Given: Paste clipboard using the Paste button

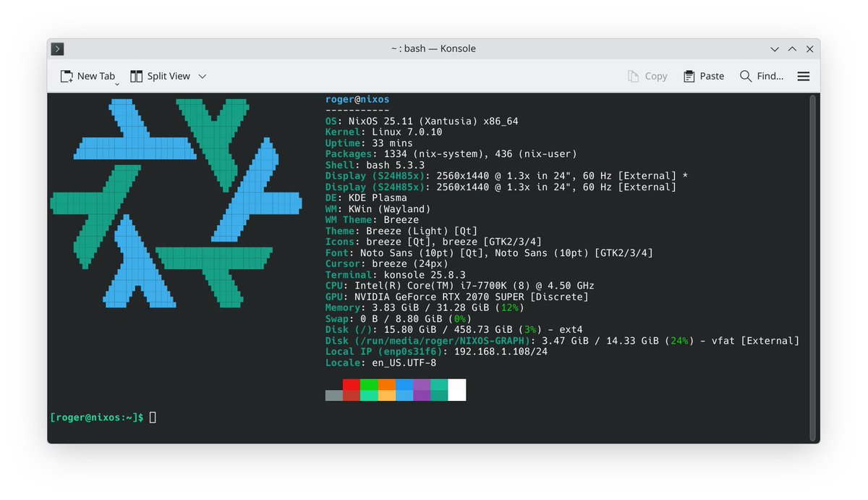Looking at the screenshot, I should (704, 76).
